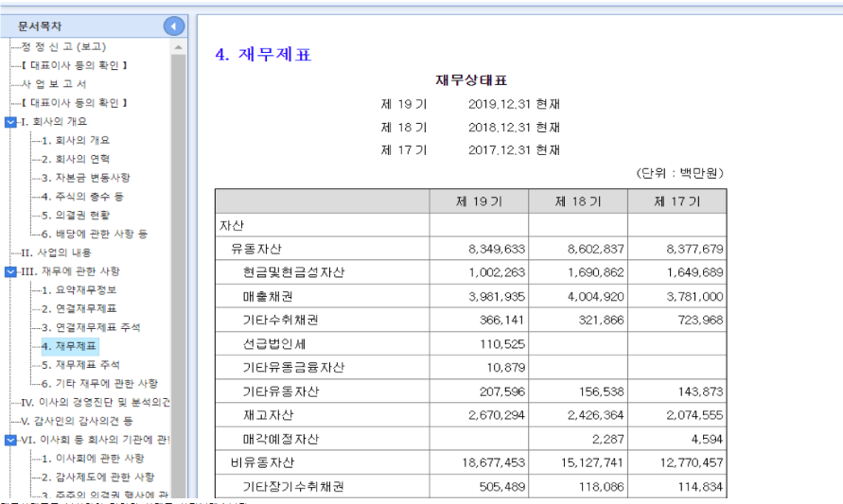Image resolution: width=843 pixels, height=504 pixels.
Task: Open 5. 의결권 현황 subsection
Action: point(76,216)
